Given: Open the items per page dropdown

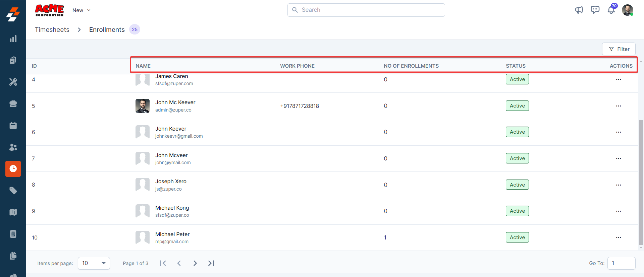Looking at the screenshot, I should tap(94, 263).
